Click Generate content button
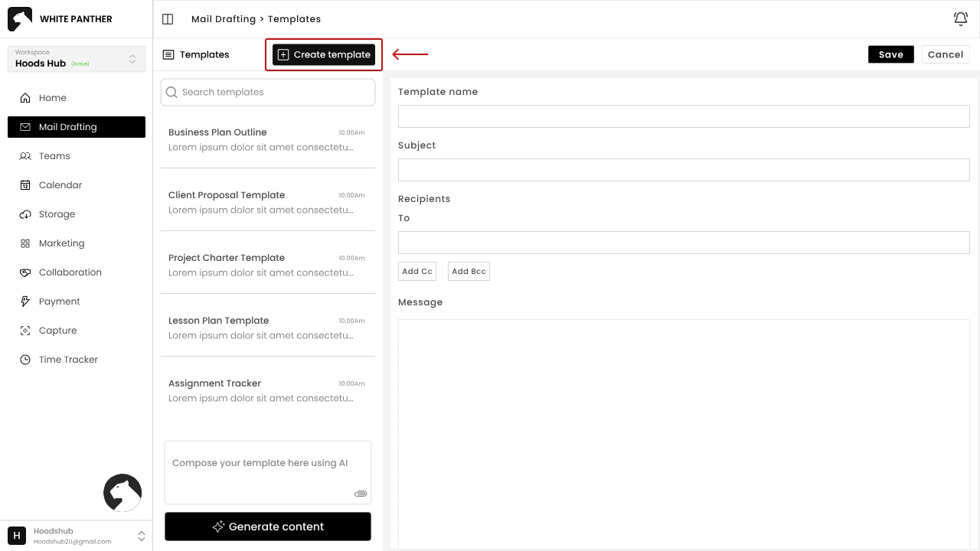This screenshot has width=980, height=551. coord(268,527)
